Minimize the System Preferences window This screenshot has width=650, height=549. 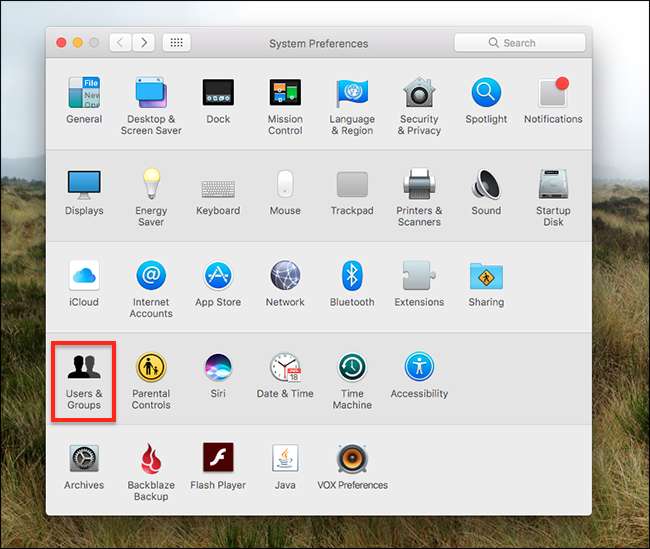pyautogui.click(x=78, y=42)
